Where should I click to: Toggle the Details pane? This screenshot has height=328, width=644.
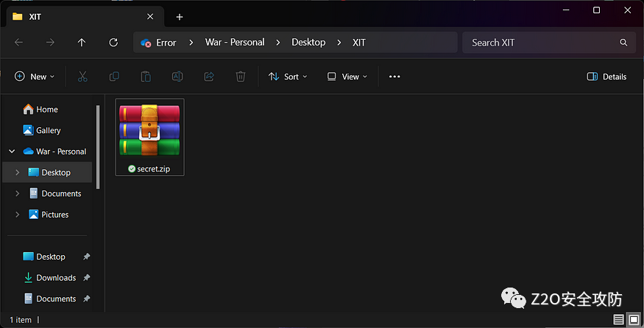pos(606,76)
